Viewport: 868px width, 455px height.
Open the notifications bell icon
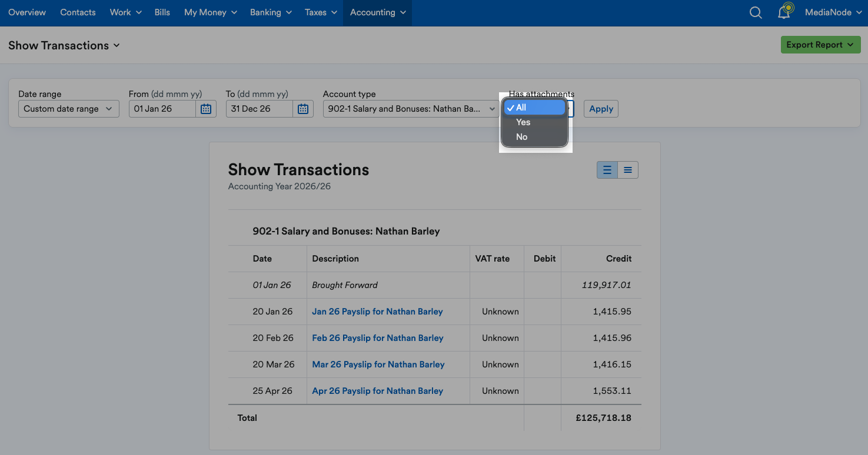coord(785,12)
